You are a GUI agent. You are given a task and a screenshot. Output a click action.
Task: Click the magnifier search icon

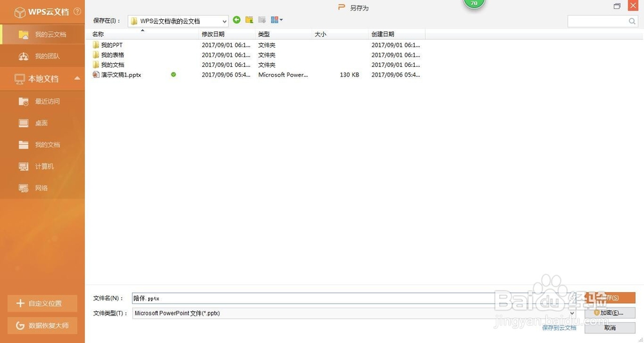click(632, 21)
